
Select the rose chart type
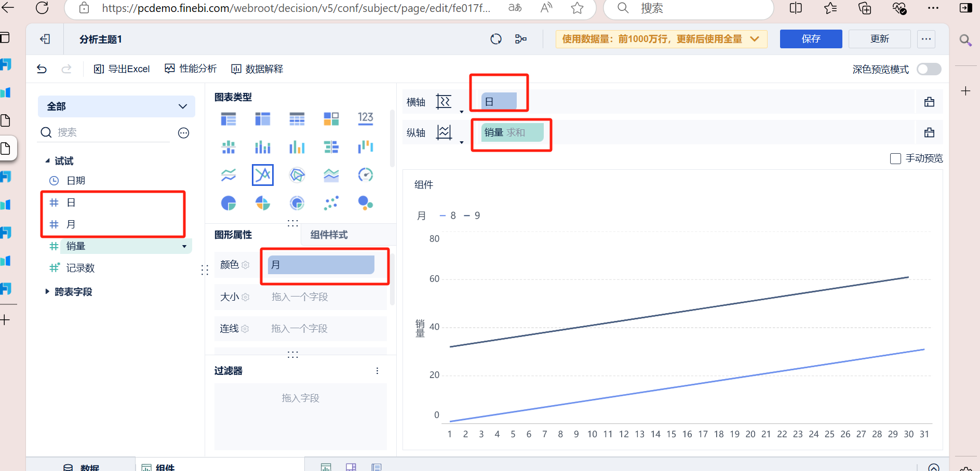coord(263,203)
